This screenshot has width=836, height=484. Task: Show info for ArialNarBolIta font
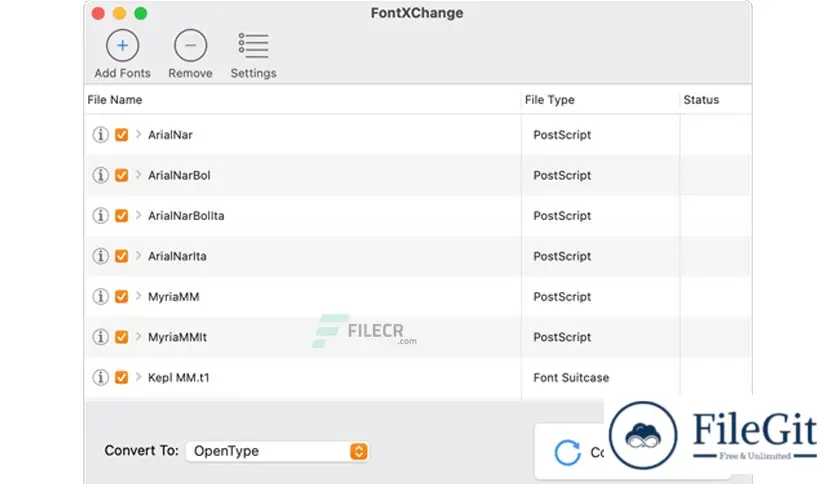tap(100, 216)
